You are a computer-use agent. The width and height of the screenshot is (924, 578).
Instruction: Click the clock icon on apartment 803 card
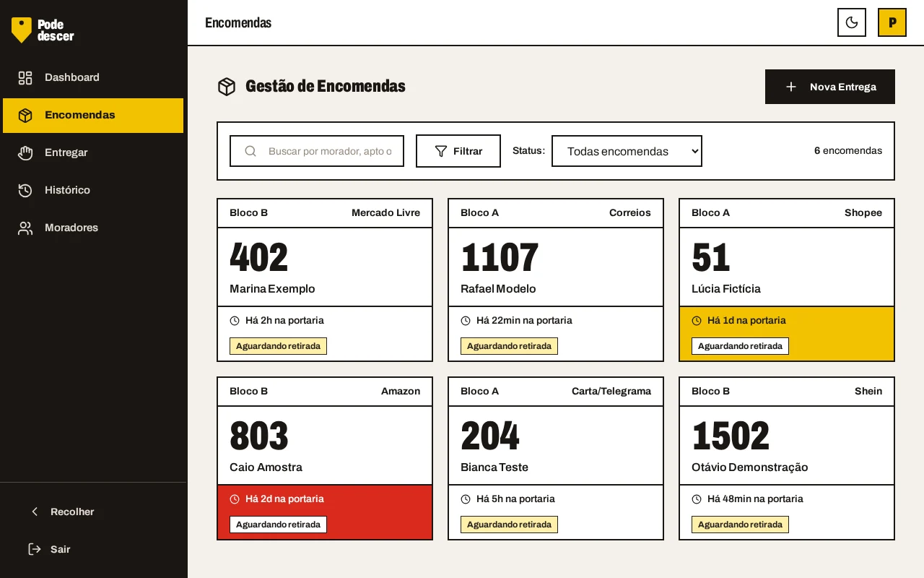click(x=235, y=499)
